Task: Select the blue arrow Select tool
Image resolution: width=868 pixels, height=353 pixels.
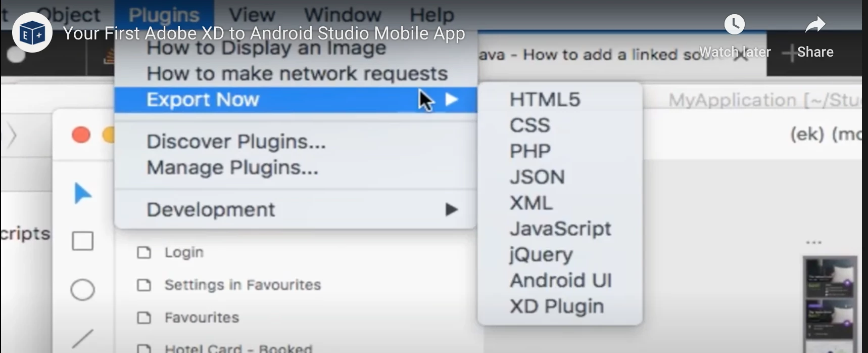Action: point(83,194)
